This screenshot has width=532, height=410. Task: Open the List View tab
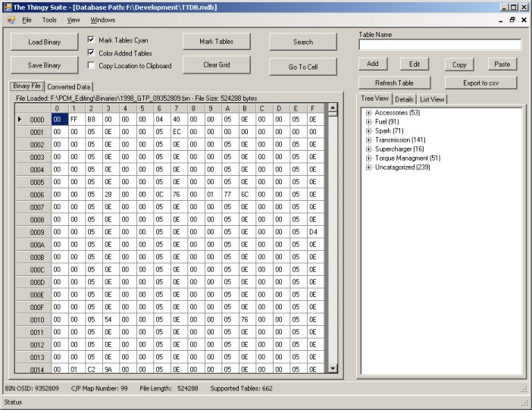pos(432,99)
